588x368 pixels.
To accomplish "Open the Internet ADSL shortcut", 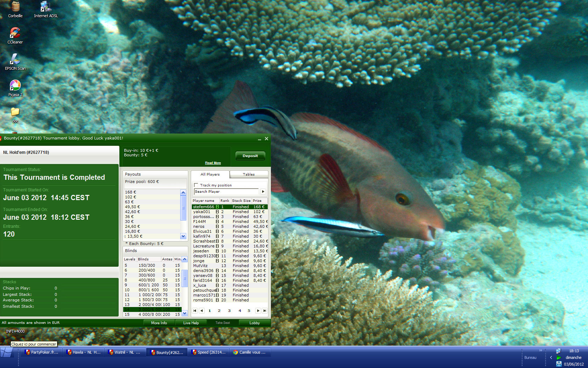I will pos(46,9).
